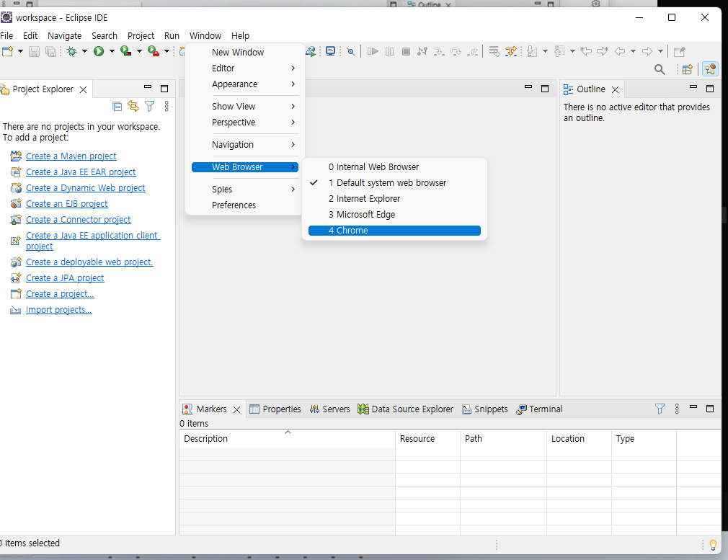728x560 pixels.
Task: Click the Open Console monitor toolbar icon
Action: tap(331, 51)
